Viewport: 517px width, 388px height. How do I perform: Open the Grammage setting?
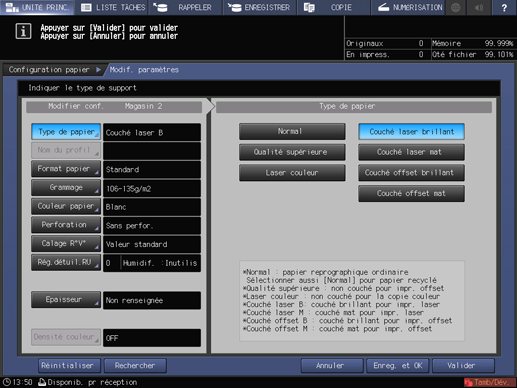point(66,188)
